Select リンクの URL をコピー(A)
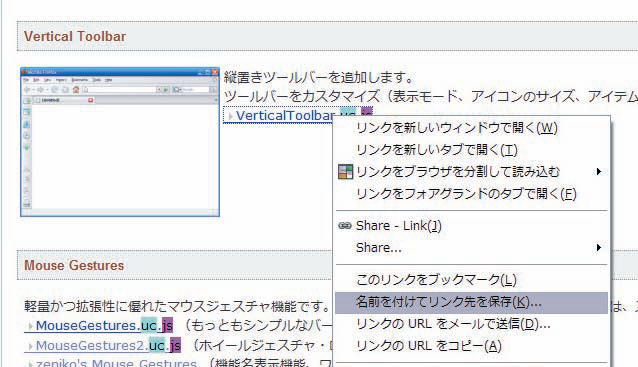The image size is (638, 367). pyautogui.click(x=471, y=346)
